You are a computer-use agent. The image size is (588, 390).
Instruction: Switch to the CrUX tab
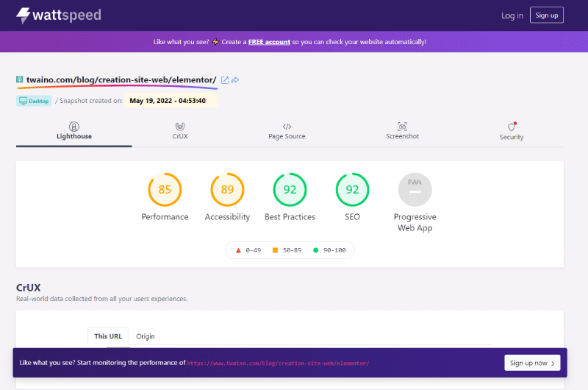tap(180, 132)
